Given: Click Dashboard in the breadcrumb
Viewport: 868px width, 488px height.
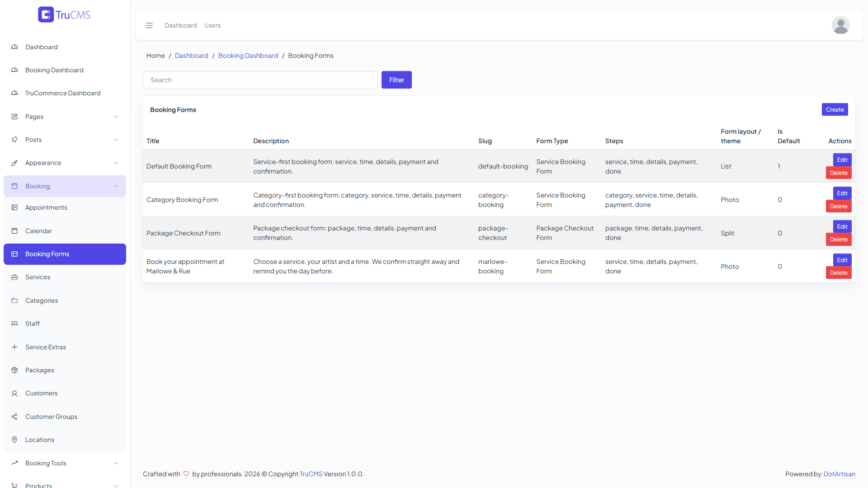Looking at the screenshot, I should (x=192, y=56).
